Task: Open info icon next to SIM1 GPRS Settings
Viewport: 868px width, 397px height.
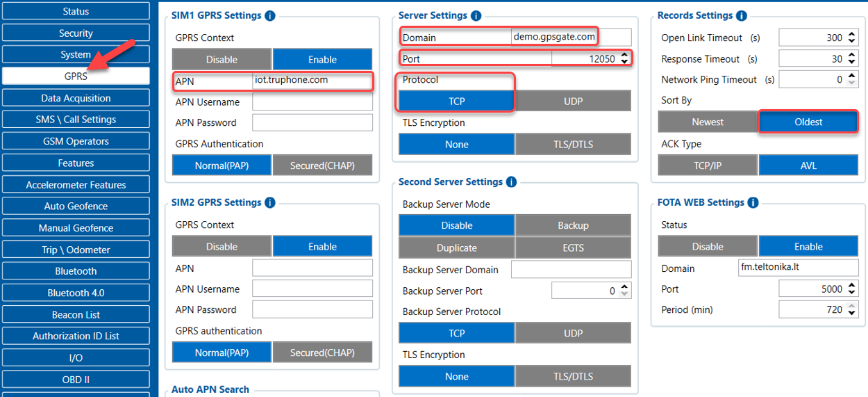Action: 269,15
